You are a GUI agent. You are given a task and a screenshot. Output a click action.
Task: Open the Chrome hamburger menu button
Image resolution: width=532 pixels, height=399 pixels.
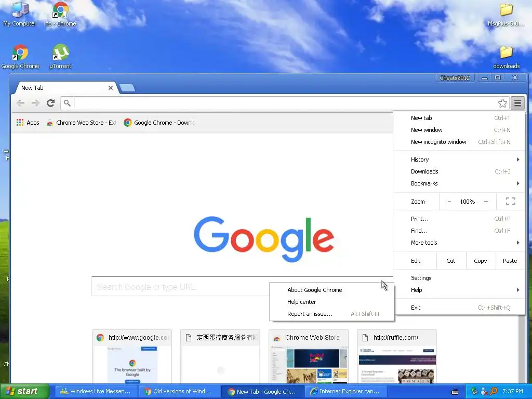tap(517, 103)
